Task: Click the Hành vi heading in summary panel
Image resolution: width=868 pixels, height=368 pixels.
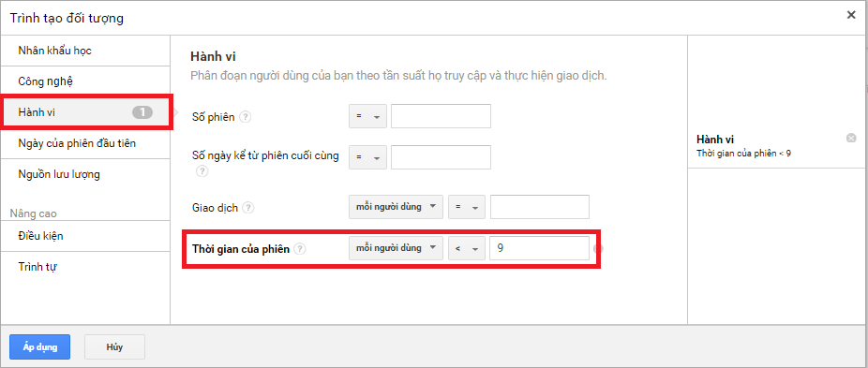Action: click(715, 140)
